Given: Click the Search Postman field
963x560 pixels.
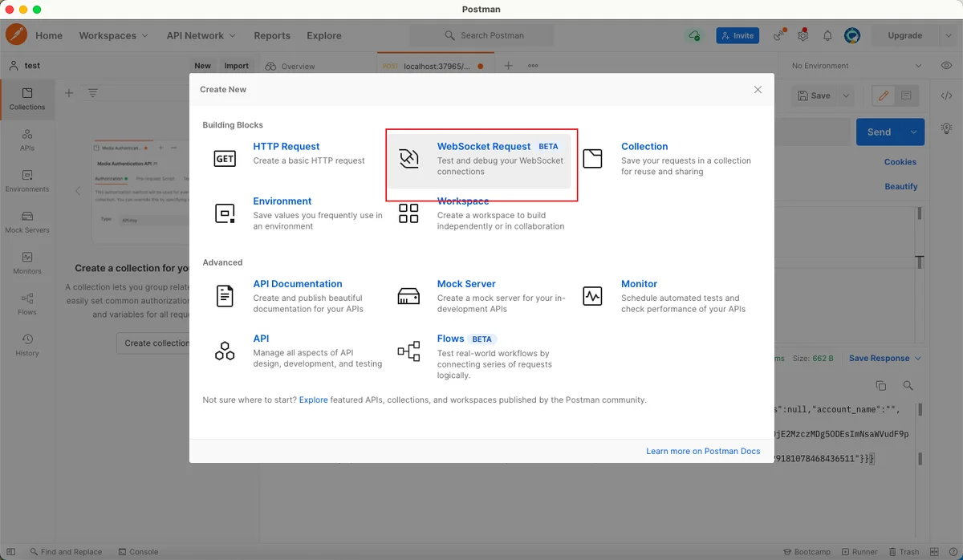Looking at the screenshot, I should click(481, 35).
